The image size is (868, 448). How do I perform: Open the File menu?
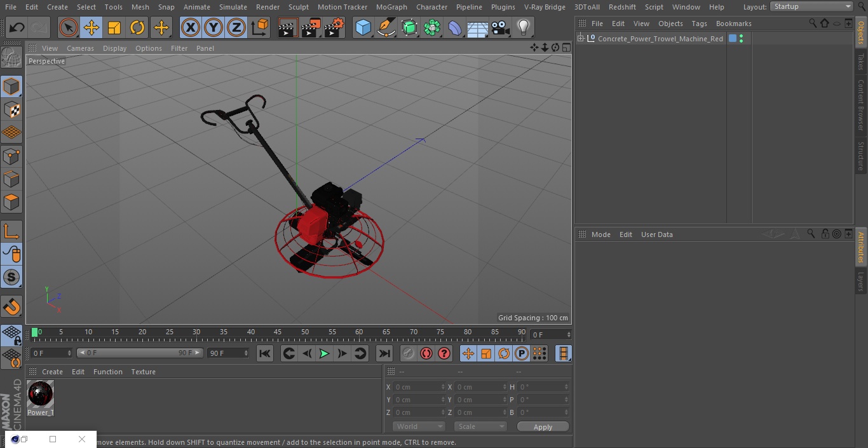point(11,7)
